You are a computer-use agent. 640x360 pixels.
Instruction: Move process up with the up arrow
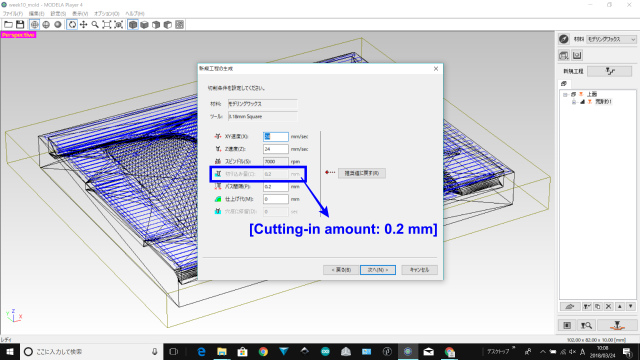click(620, 306)
